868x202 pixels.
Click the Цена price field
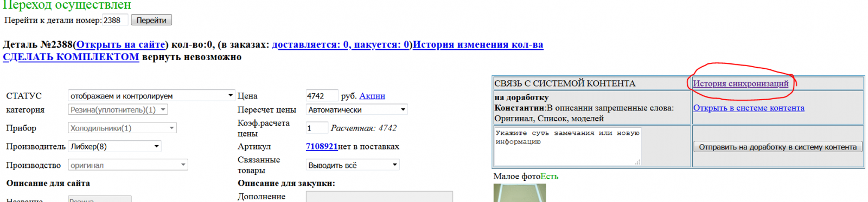[x=322, y=96]
